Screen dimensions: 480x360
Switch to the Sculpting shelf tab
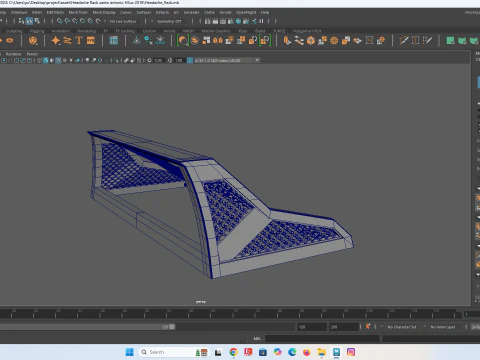point(14,31)
